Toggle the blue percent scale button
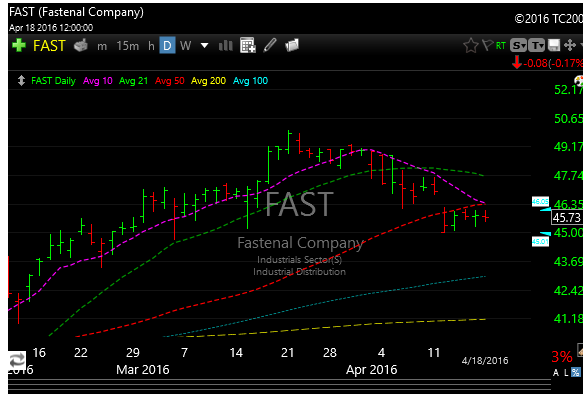This screenshot has width=583, height=394. coord(576,372)
